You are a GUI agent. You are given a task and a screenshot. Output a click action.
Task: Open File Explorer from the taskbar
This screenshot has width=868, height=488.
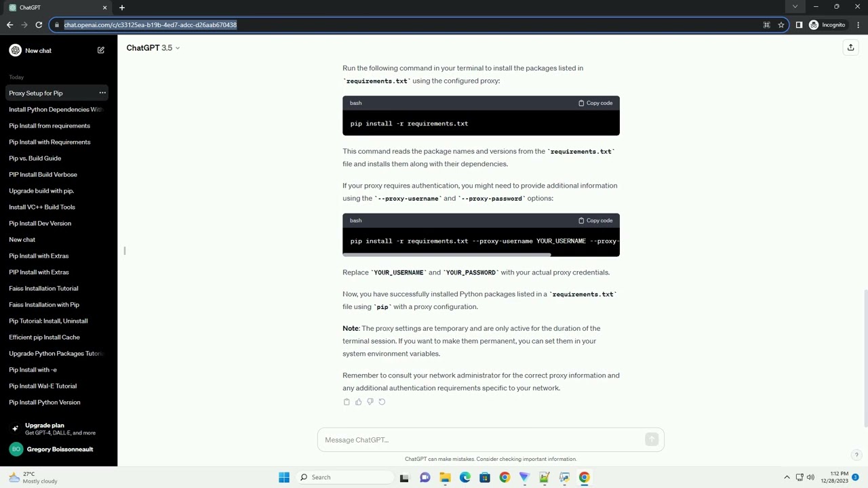click(445, 477)
